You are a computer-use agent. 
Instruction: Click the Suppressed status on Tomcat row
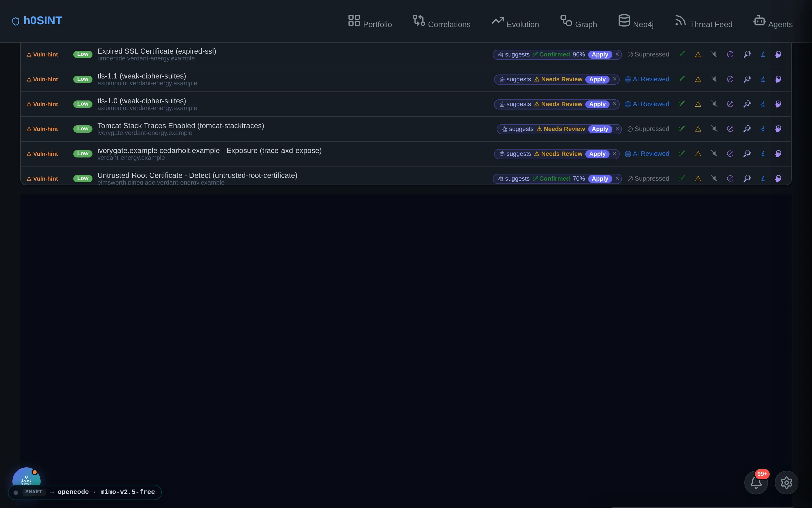648,129
